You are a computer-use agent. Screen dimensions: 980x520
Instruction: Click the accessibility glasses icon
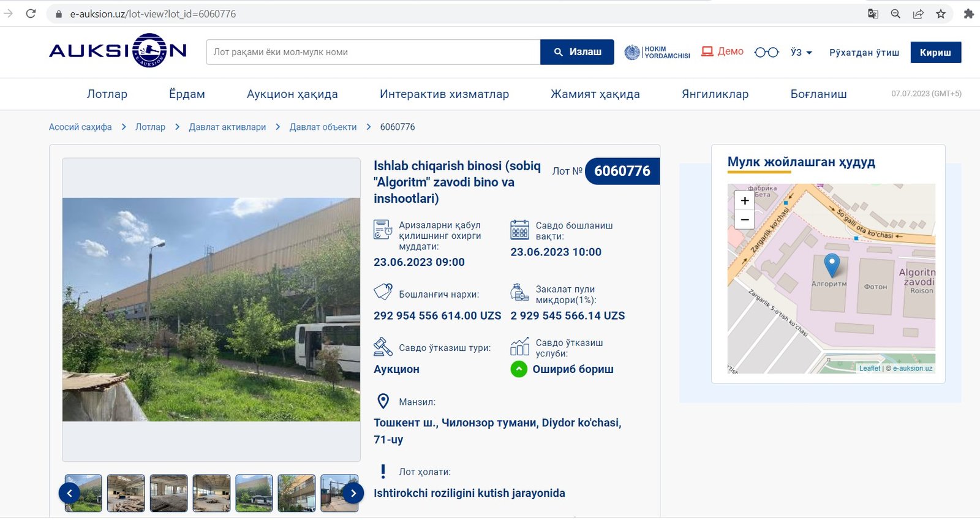(766, 53)
